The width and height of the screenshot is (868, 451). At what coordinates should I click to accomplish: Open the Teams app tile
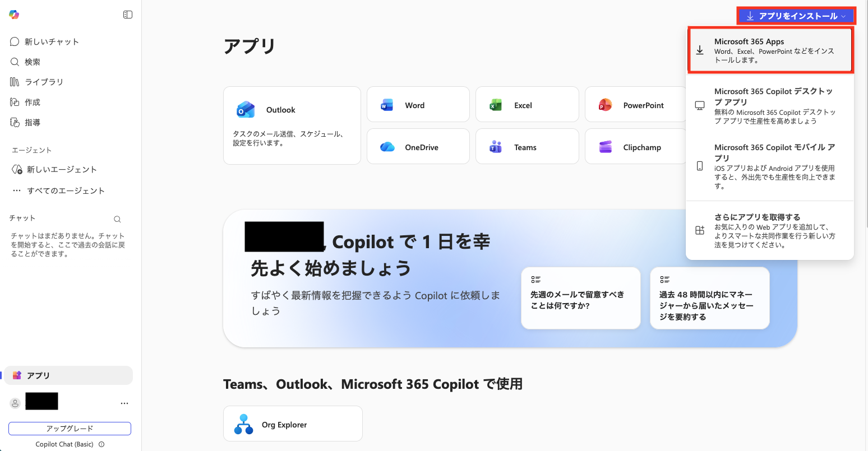[527, 147]
